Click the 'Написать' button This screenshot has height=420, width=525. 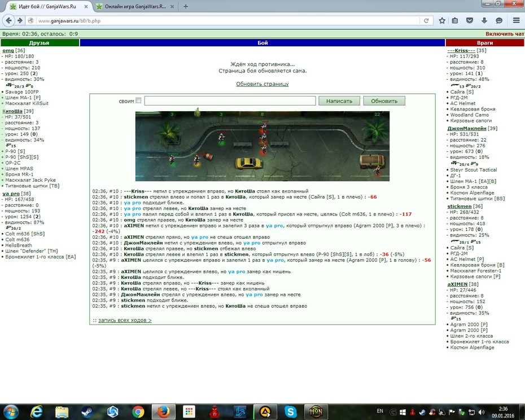[339, 101]
